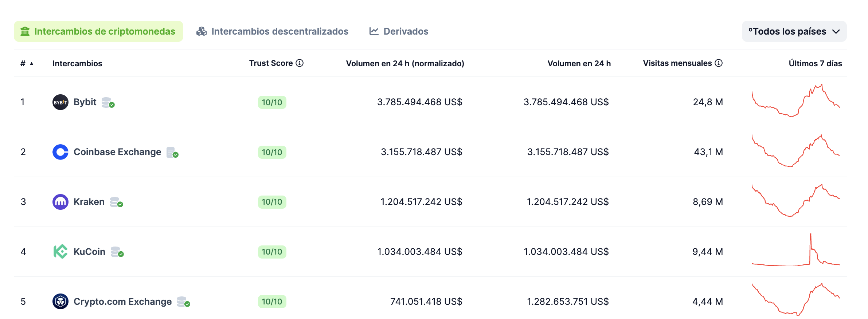Screen dimensions: 868x319
Task: Sort table by Trust Score column header
Action: coord(271,63)
